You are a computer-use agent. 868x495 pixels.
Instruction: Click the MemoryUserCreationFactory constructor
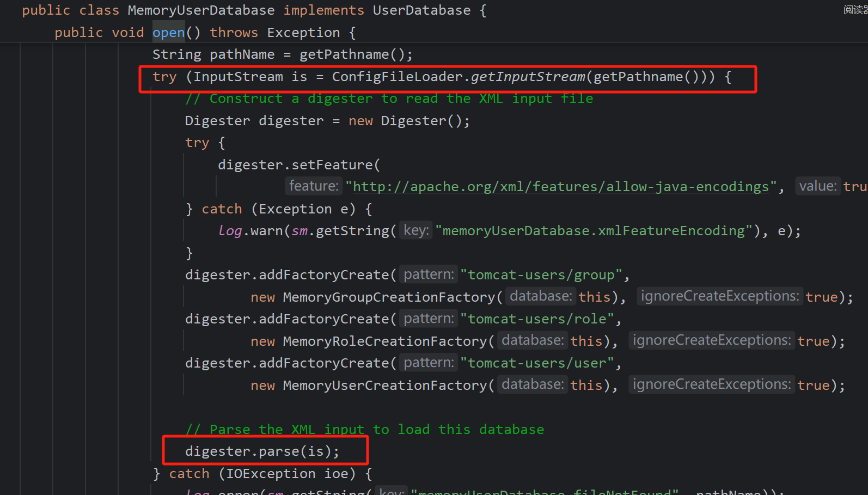(x=385, y=386)
